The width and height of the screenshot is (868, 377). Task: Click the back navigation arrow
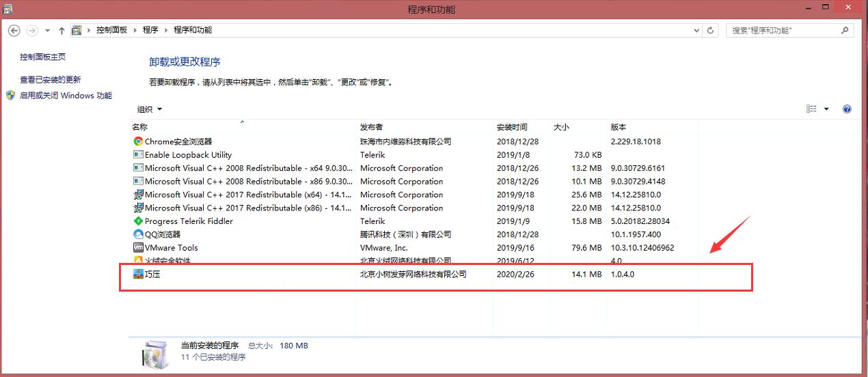click(14, 31)
